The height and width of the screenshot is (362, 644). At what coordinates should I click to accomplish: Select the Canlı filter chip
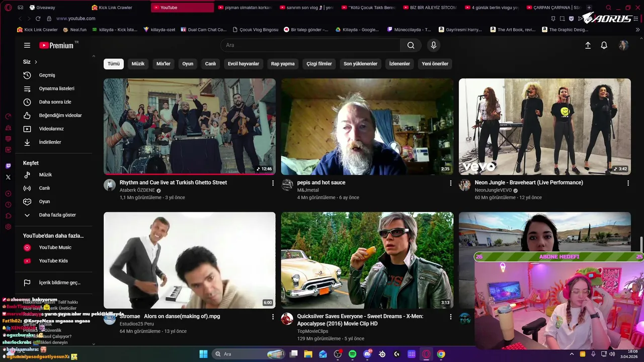click(x=210, y=64)
